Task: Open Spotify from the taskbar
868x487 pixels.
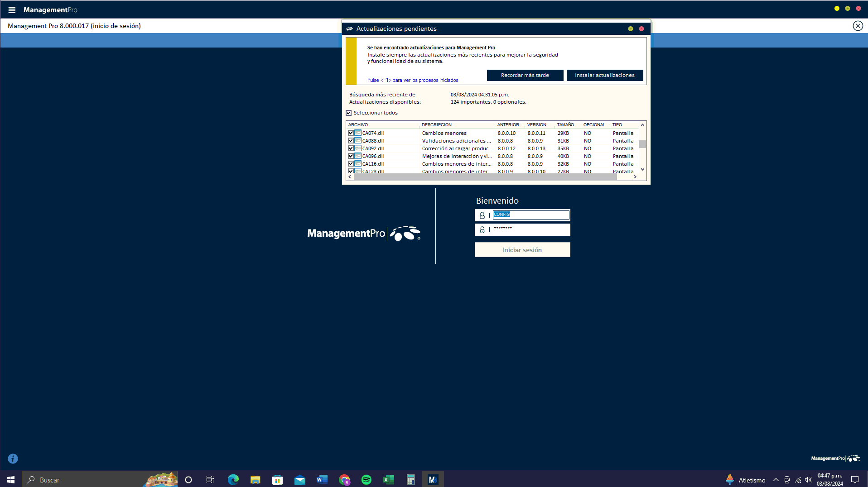Action: [366, 480]
